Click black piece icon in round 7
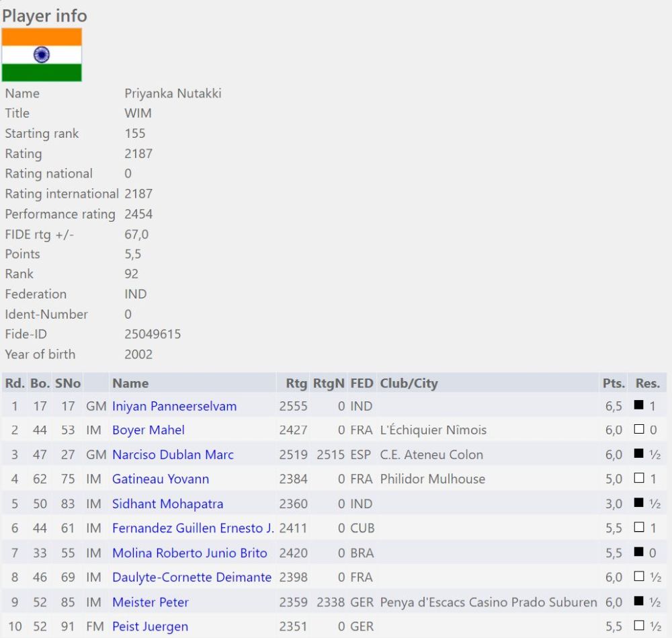Image resolution: width=672 pixels, height=638 pixels. click(x=639, y=553)
